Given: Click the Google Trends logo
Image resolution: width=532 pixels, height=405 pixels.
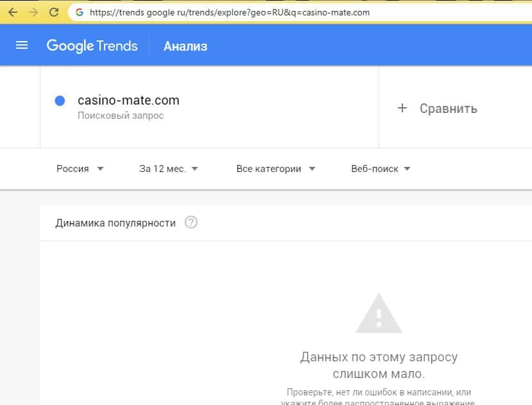Looking at the screenshot, I should [x=92, y=46].
